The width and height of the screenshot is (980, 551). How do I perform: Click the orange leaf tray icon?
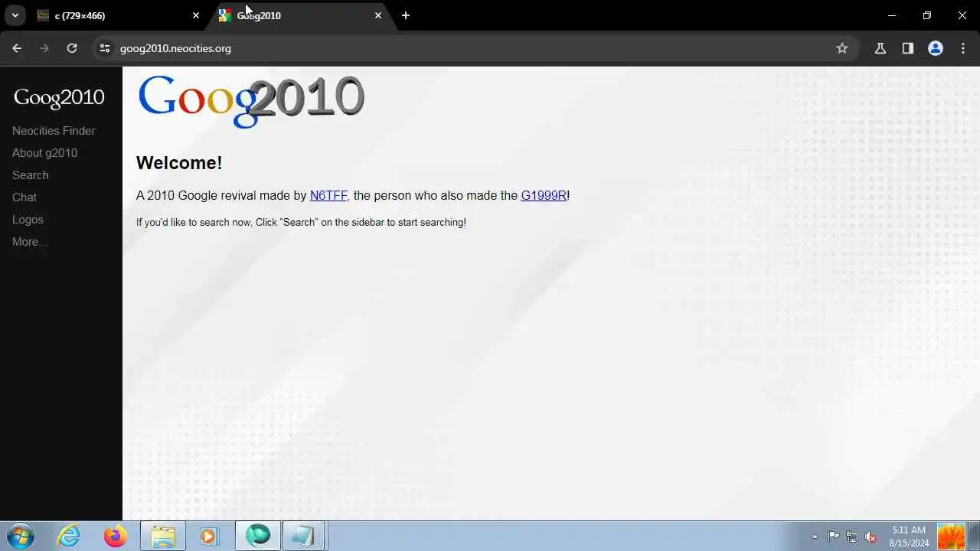[x=951, y=536]
